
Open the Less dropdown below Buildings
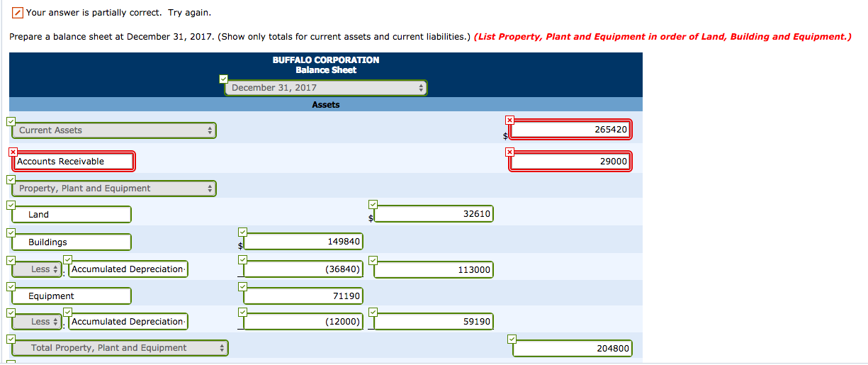40,269
